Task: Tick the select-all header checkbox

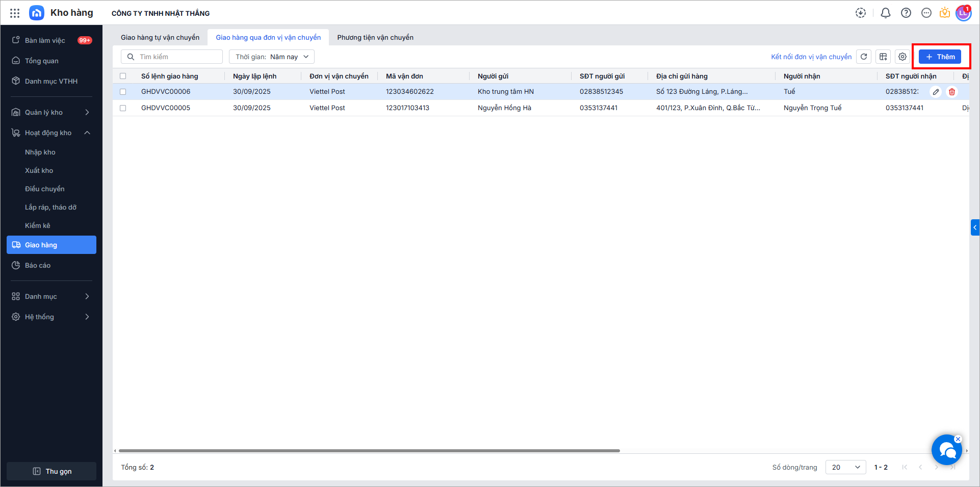Action: coord(123,76)
